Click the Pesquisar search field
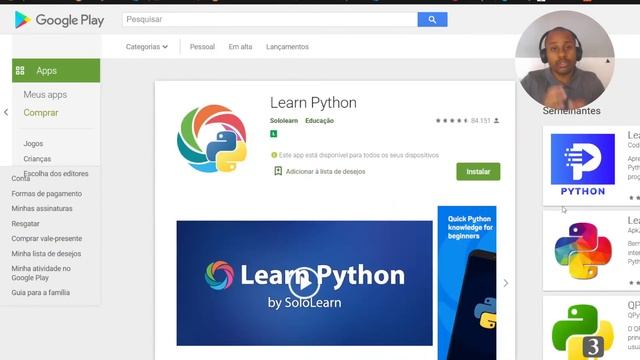640x360 pixels. click(270, 20)
